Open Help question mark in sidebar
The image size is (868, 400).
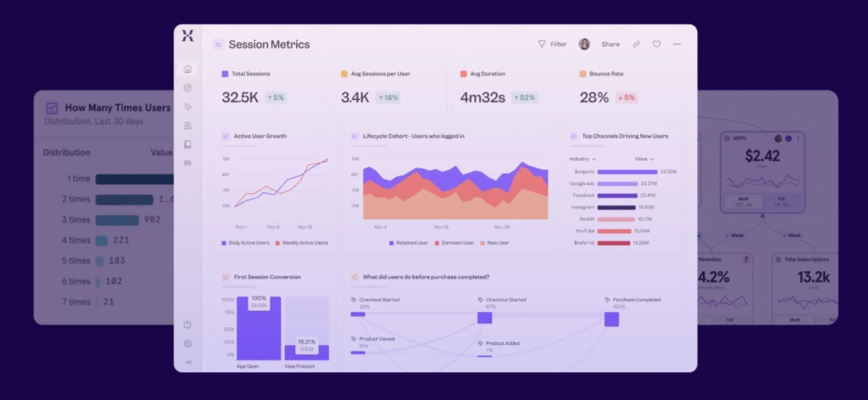(188, 324)
